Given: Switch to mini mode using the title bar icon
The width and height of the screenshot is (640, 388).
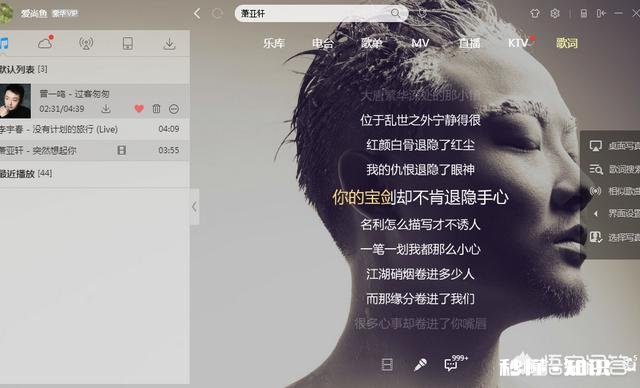Looking at the screenshot, I should coord(601,13).
